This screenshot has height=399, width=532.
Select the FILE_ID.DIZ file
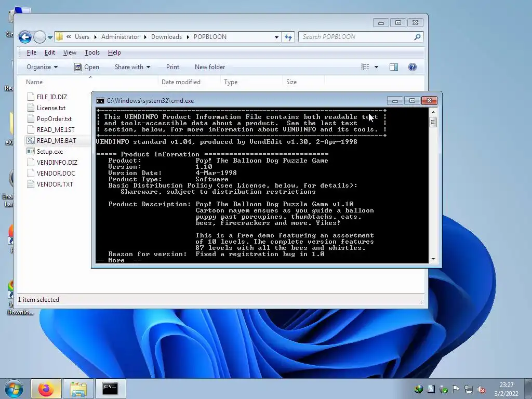(52, 97)
